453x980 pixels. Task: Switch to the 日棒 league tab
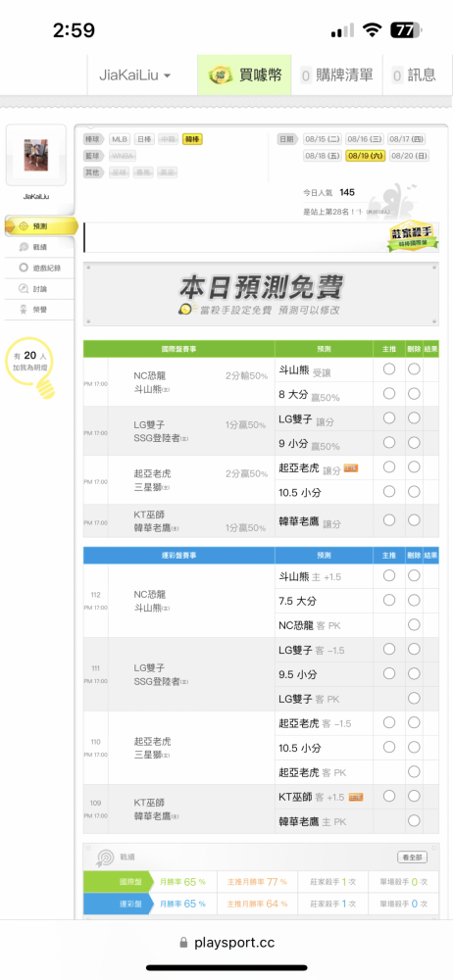point(144,139)
